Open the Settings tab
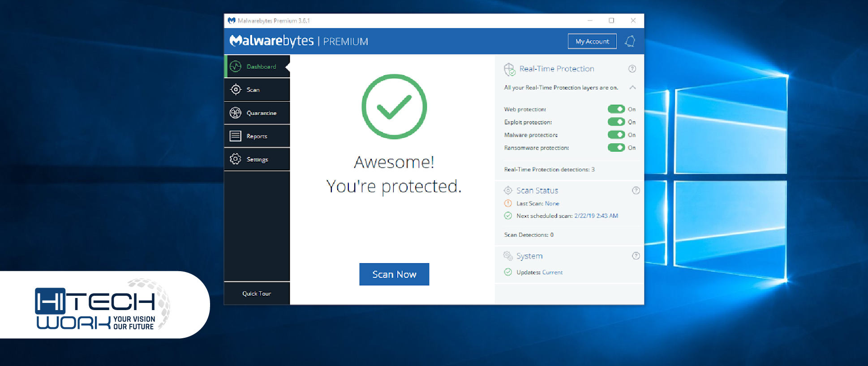868x366 pixels. click(x=257, y=159)
